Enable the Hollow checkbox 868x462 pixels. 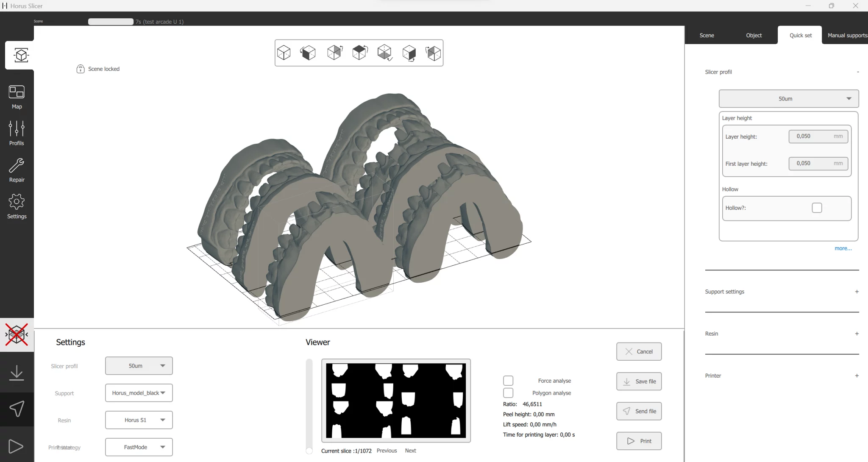tap(817, 208)
